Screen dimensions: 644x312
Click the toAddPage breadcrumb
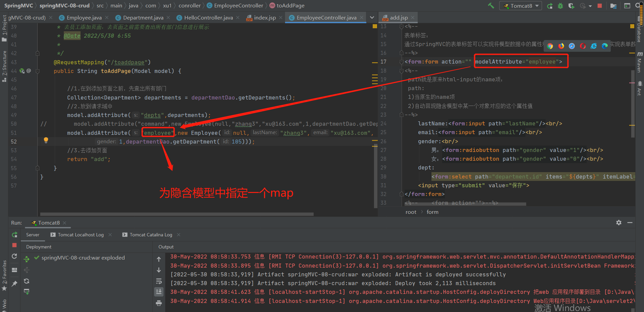click(x=290, y=6)
